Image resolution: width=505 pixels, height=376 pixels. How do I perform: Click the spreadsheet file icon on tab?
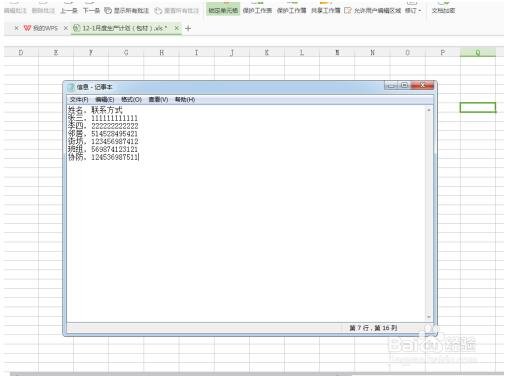pos(76,28)
